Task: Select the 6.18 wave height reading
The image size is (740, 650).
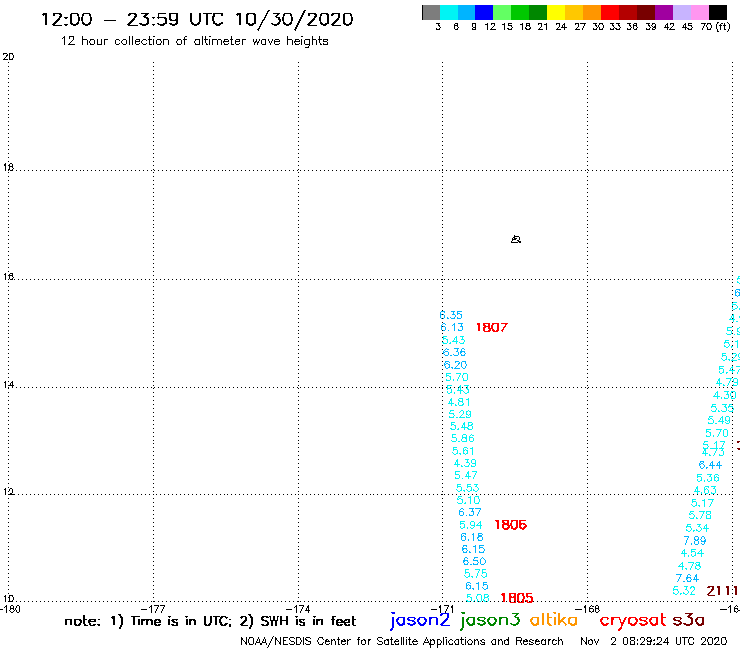Action: [472, 537]
